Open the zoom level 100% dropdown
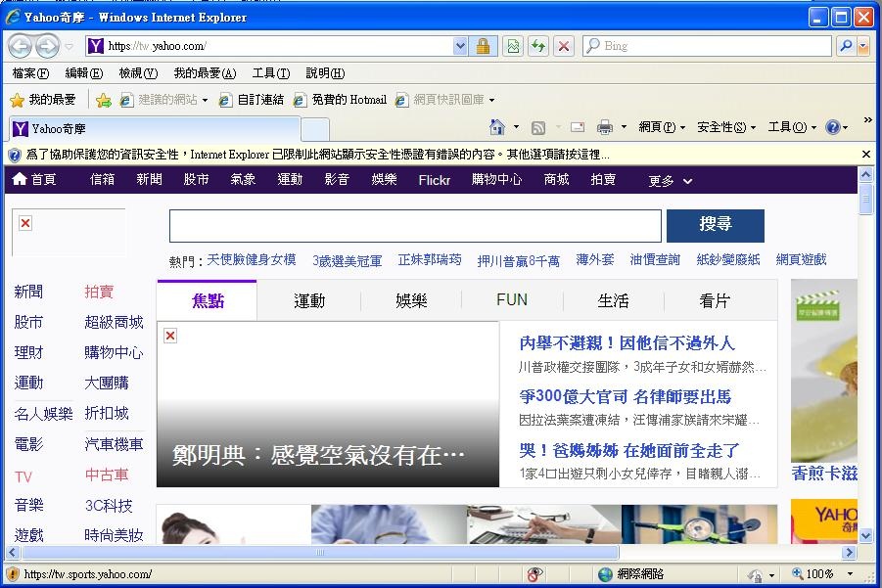Viewport: 882px width, 588px height. (x=850, y=574)
